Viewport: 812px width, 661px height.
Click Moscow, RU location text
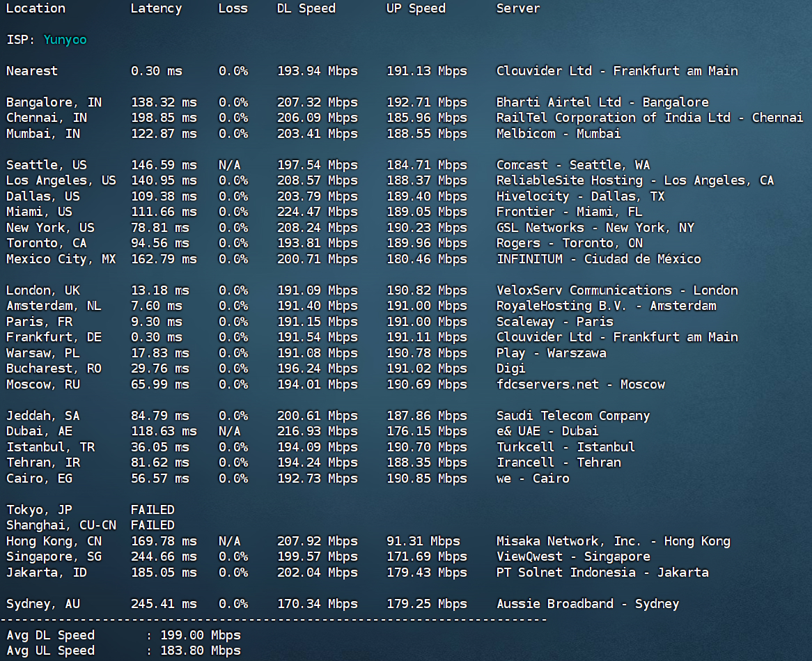43,384
